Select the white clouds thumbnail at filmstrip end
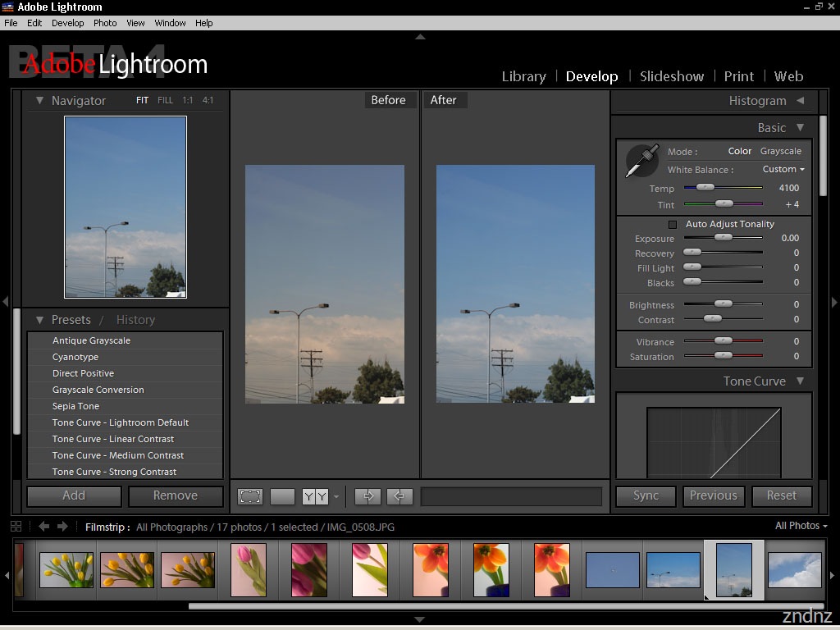The image size is (840, 630). click(x=795, y=570)
